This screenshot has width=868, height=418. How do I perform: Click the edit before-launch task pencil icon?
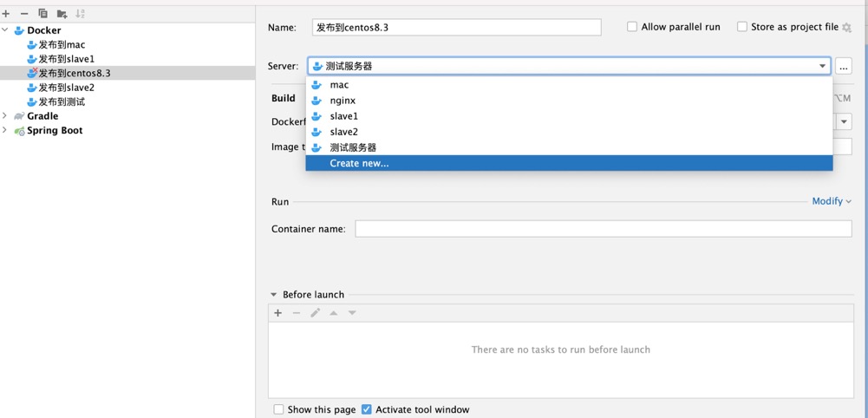315,313
